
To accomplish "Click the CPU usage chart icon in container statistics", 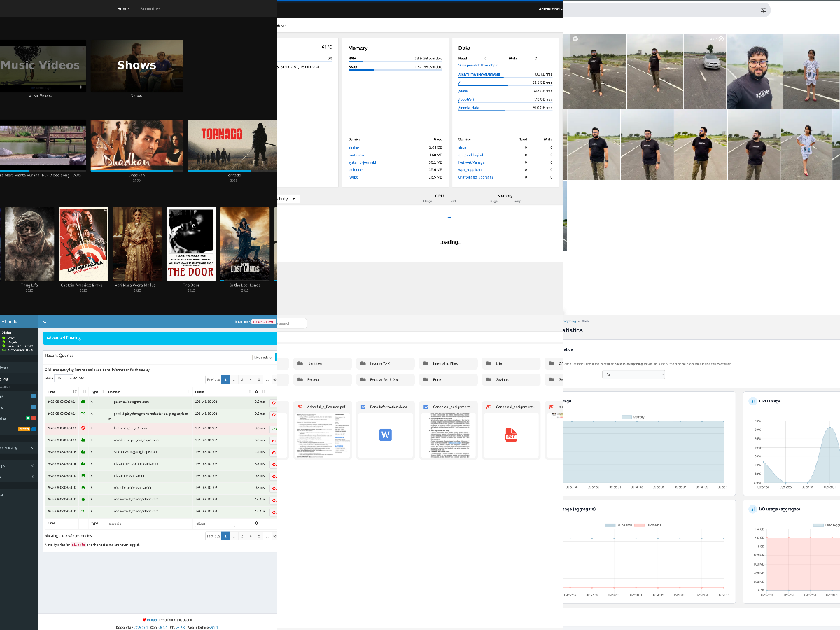I will point(752,401).
